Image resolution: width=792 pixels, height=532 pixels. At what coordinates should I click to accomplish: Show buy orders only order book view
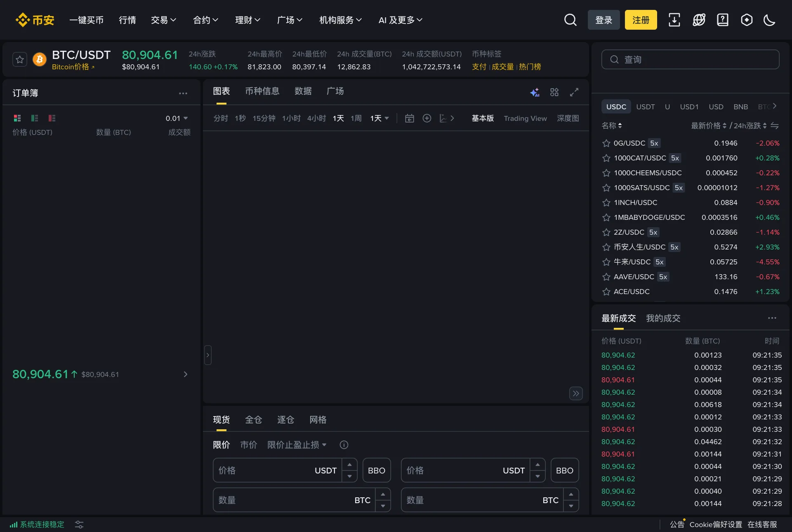coord(35,118)
